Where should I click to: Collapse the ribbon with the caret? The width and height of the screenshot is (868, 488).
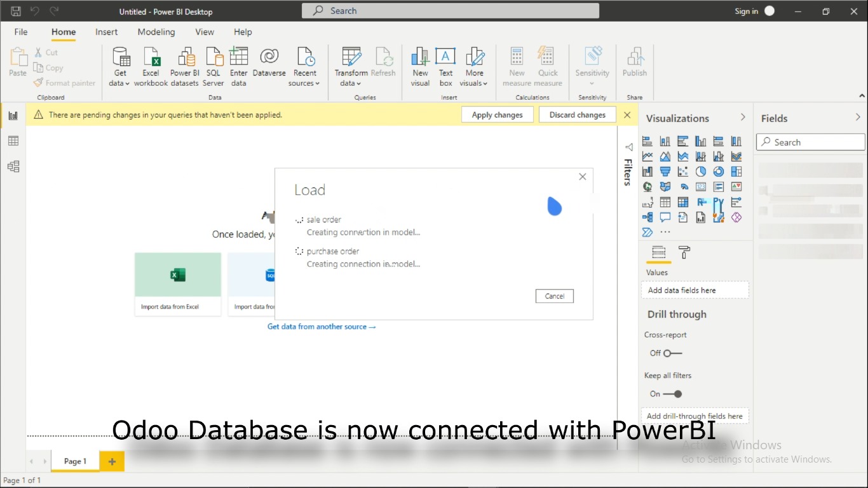[x=862, y=96]
